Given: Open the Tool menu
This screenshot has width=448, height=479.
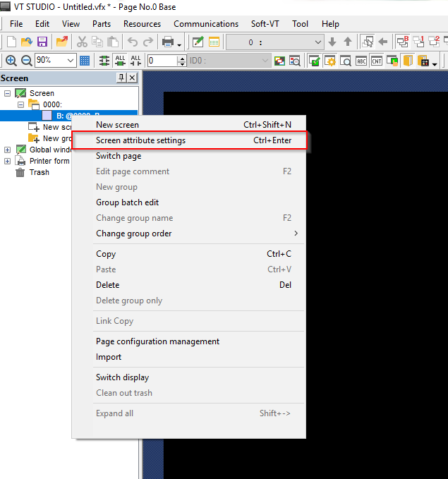Looking at the screenshot, I should click(x=300, y=24).
